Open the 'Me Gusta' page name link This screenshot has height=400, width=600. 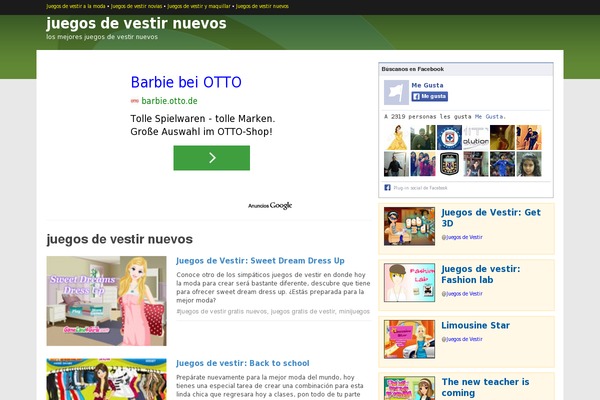point(427,85)
